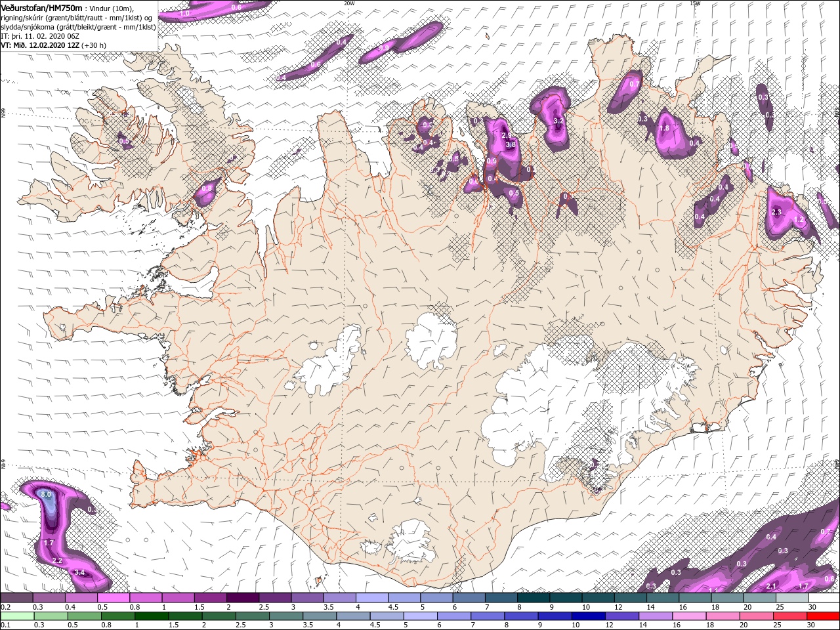Select violet swatch between 12 and 14, rain row
Image resolution: width=840 pixels, height=630 pixels.
tap(621, 616)
